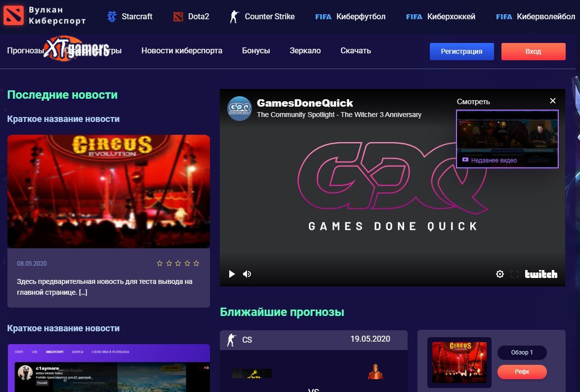This screenshot has height=392, width=580.
Task: Open the small Circus Evolution review thumbnail
Action: 459,362
